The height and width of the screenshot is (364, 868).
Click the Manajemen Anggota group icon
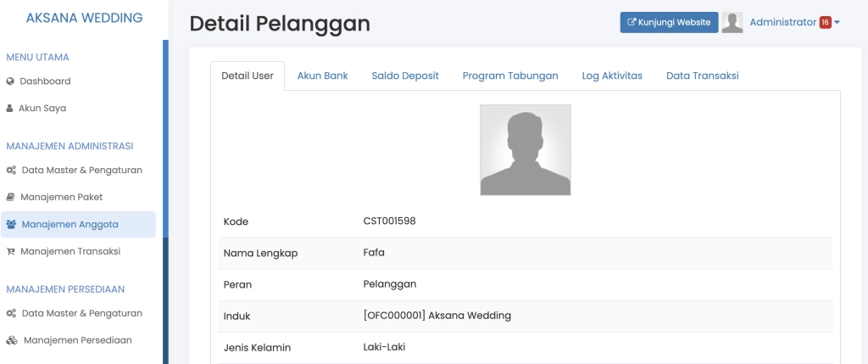11,225
